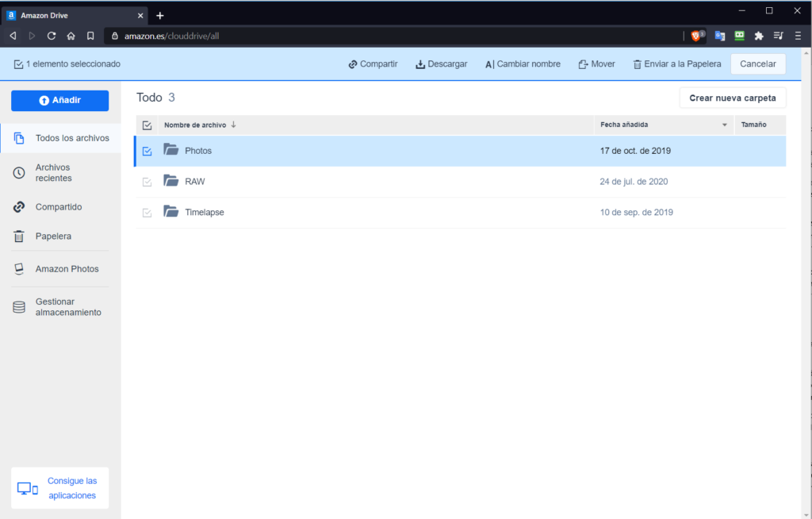
Task: Click Todos los archivos files icon
Action: tap(19, 138)
